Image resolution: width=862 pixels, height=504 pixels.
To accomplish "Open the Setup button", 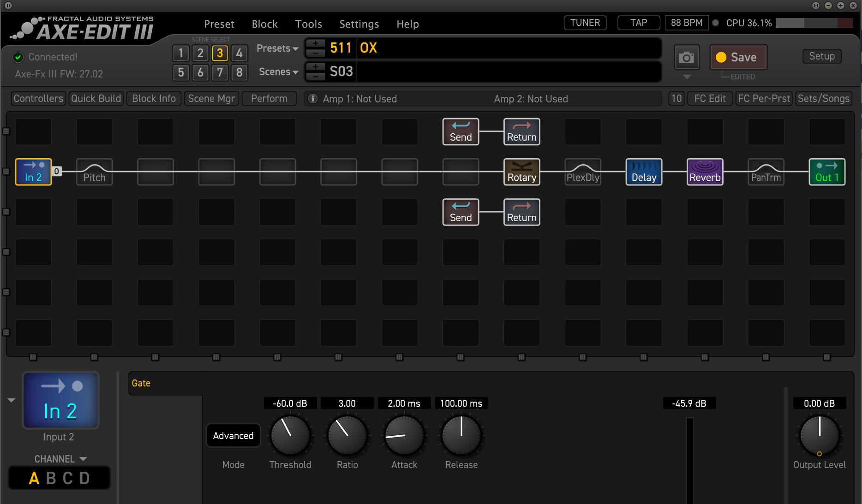I will tap(822, 56).
